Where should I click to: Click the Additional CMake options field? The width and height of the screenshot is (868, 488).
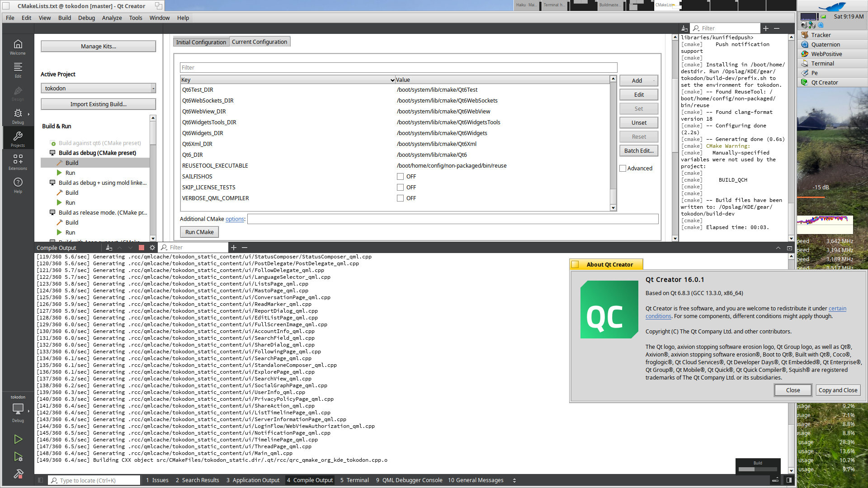(x=453, y=219)
